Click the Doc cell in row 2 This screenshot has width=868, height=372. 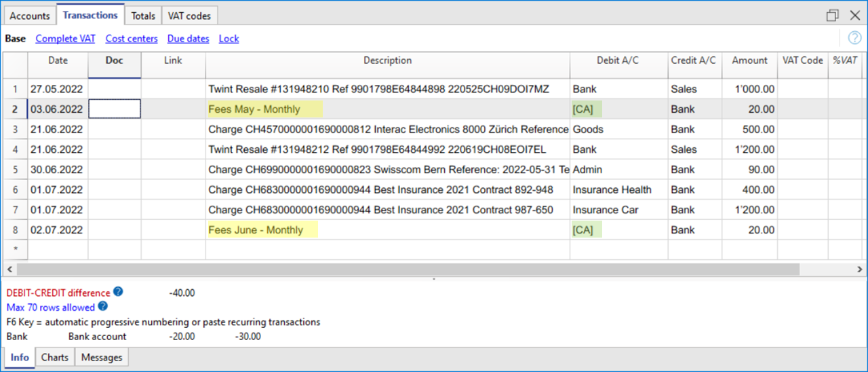click(x=115, y=109)
